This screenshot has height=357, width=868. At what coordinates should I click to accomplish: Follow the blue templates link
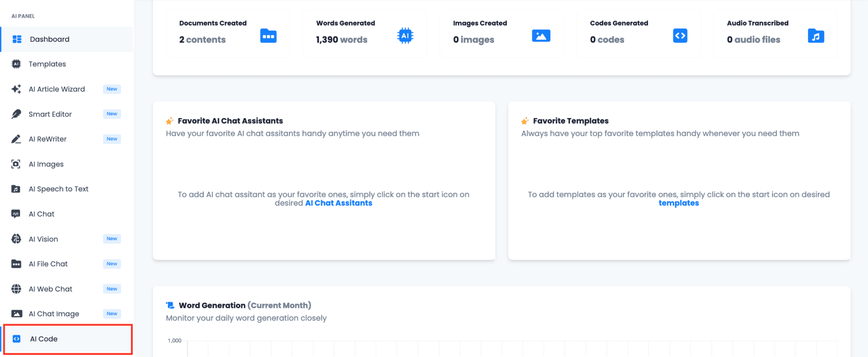click(679, 203)
